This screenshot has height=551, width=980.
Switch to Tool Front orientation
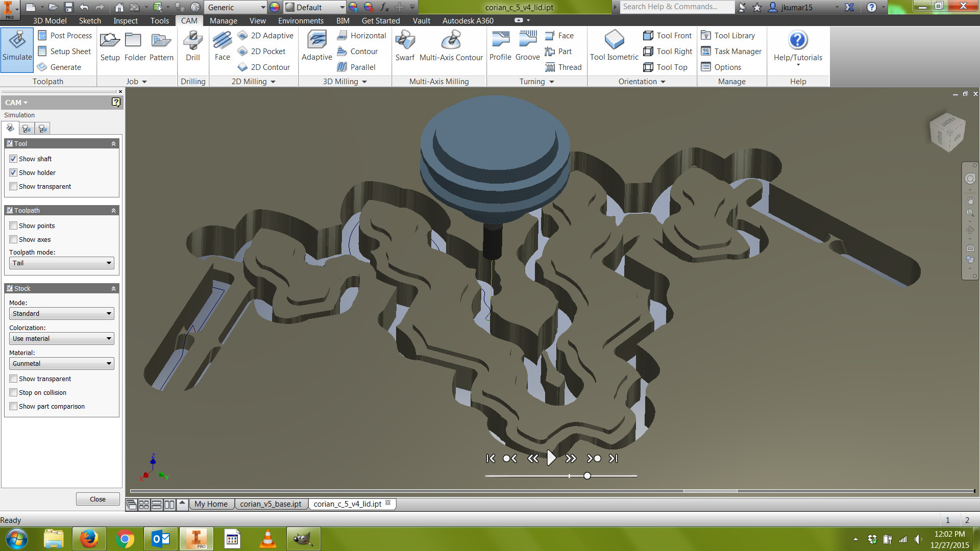pos(668,35)
